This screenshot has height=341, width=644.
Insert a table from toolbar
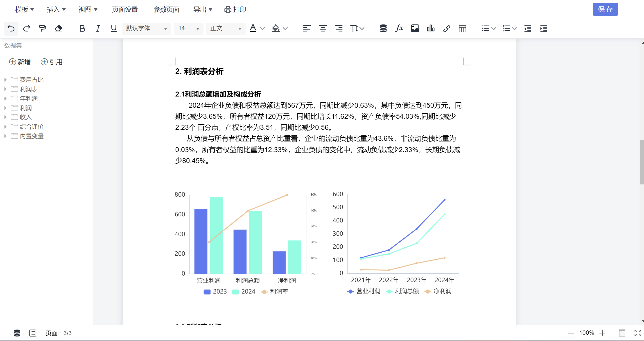462,29
